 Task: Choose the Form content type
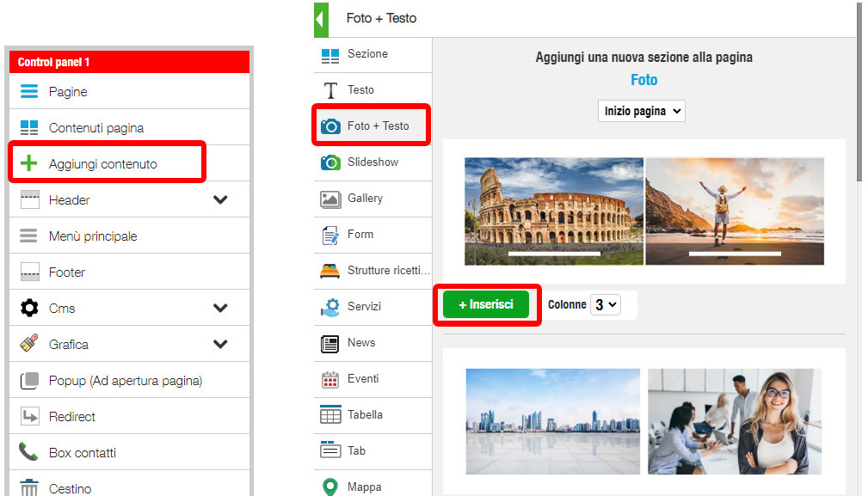[x=373, y=235]
